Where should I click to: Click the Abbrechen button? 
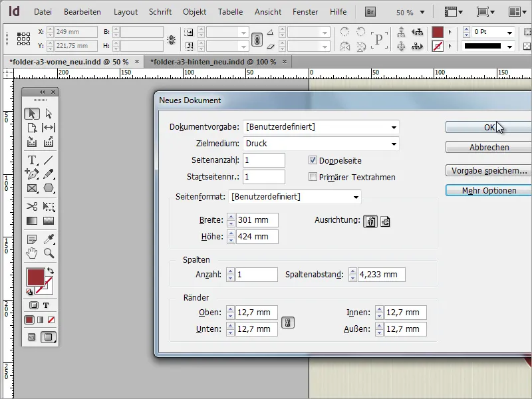[x=489, y=147]
